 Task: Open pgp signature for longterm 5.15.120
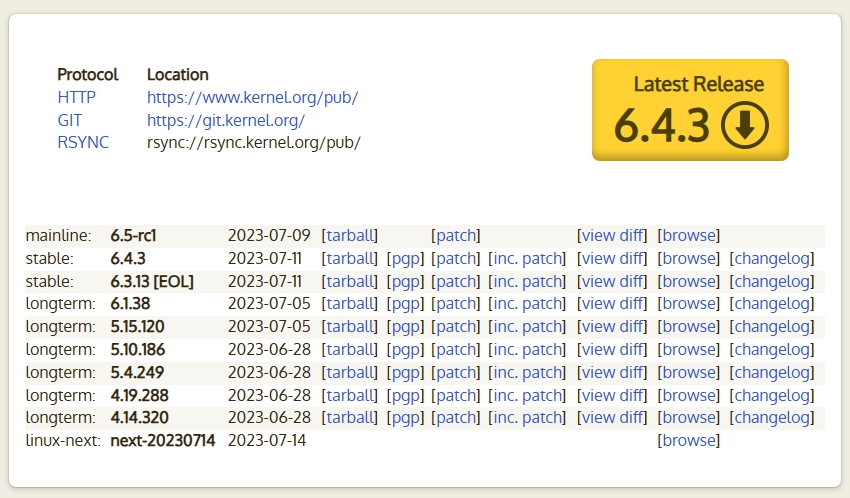tap(405, 327)
